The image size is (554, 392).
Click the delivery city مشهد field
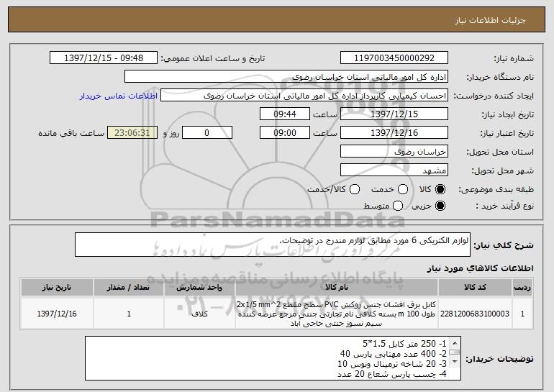(394, 170)
